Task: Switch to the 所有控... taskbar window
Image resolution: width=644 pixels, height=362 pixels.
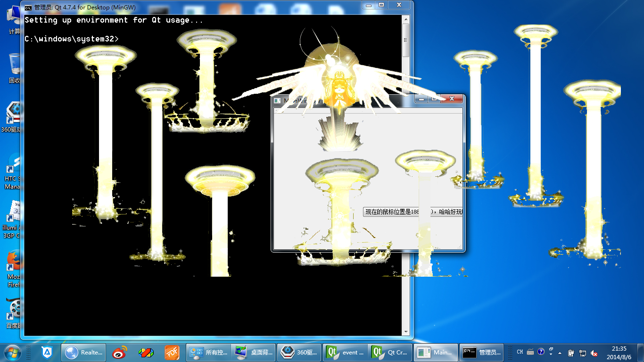Action: click(208, 352)
